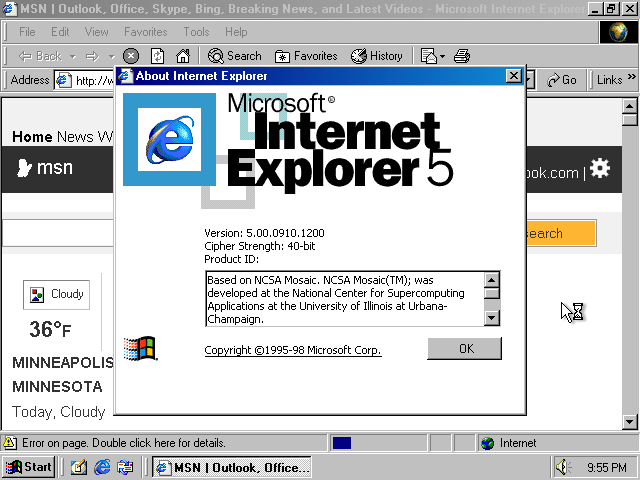Viewport: 640px width, 480px height.
Task: Click the Cipher Strength: 40-bit text
Action: 260,246
